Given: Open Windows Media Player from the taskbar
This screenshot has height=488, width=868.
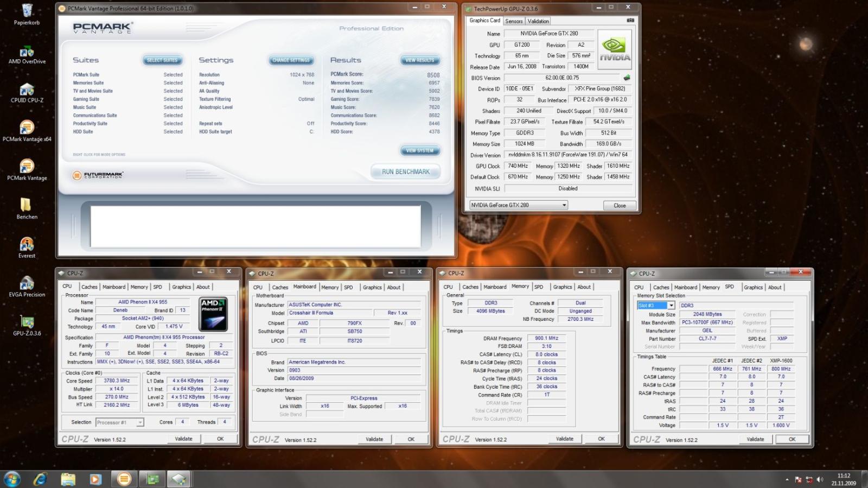Looking at the screenshot, I should tap(95, 479).
